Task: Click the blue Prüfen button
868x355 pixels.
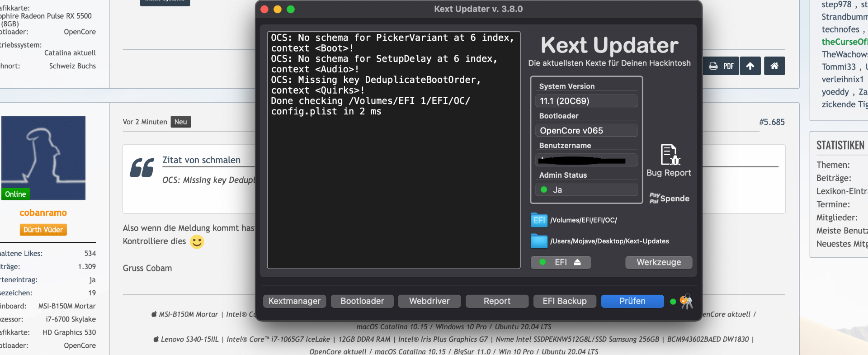Action: click(x=632, y=301)
